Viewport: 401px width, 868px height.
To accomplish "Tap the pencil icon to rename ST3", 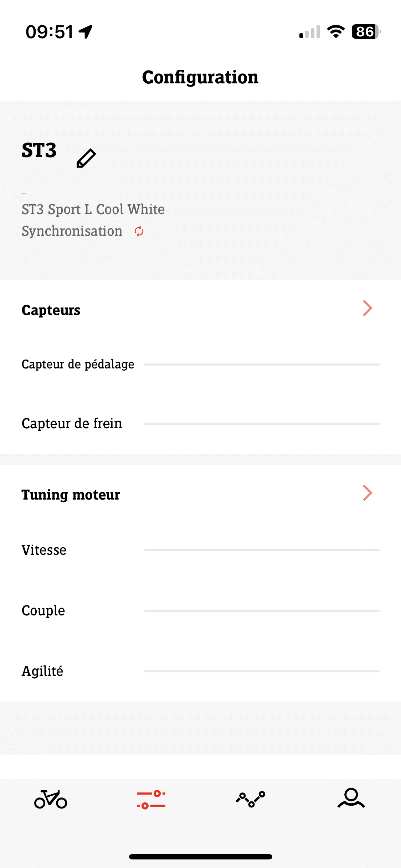I will point(86,158).
